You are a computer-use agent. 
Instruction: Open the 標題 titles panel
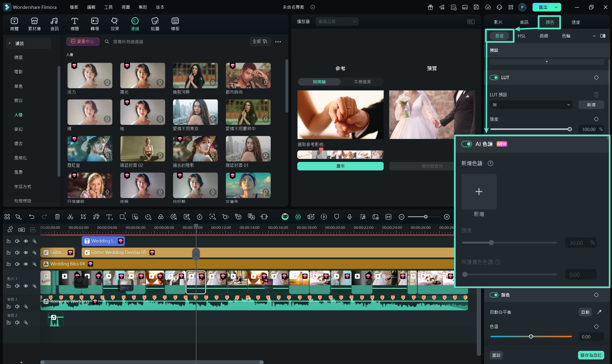tap(75, 24)
